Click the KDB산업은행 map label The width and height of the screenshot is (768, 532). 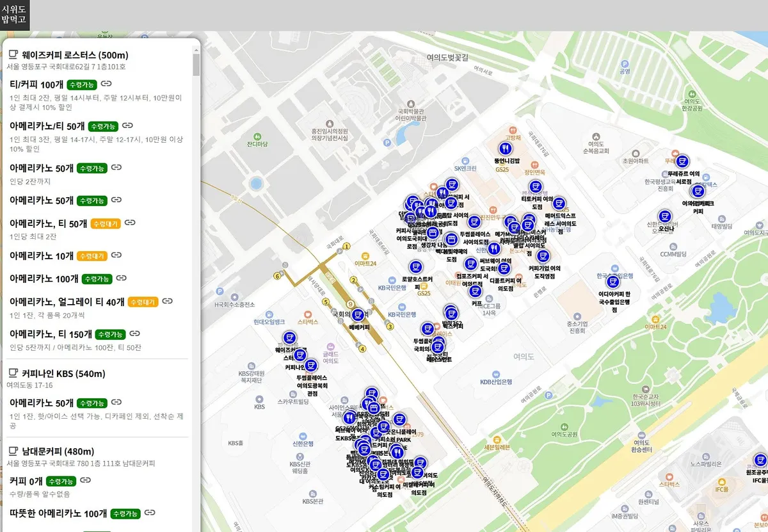click(496, 382)
